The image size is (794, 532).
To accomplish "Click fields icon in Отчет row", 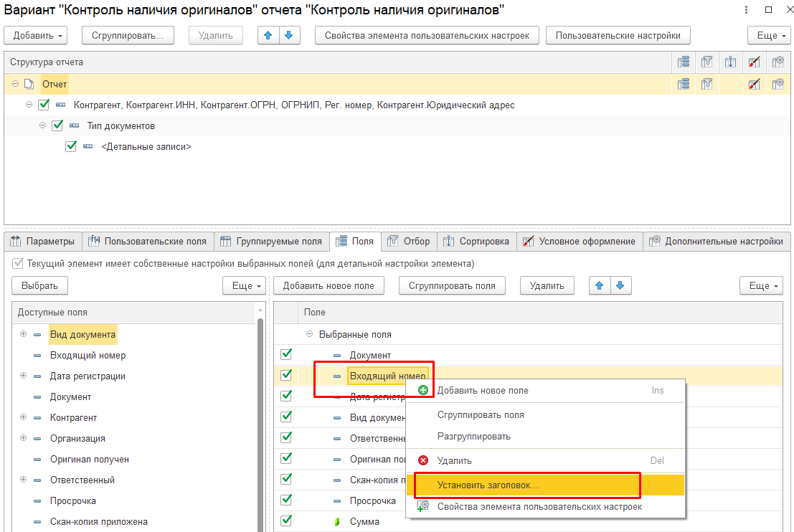I will [x=684, y=84].
